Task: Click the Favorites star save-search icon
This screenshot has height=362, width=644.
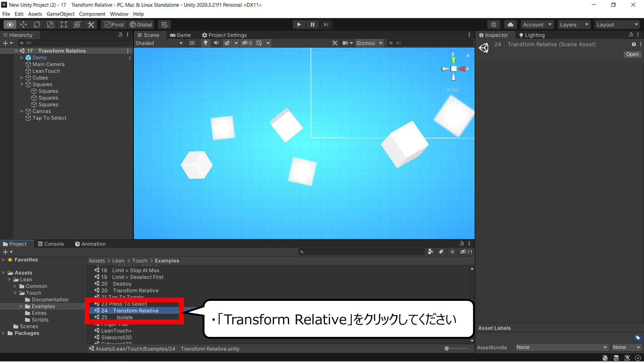Action: (x=452, y=252)
